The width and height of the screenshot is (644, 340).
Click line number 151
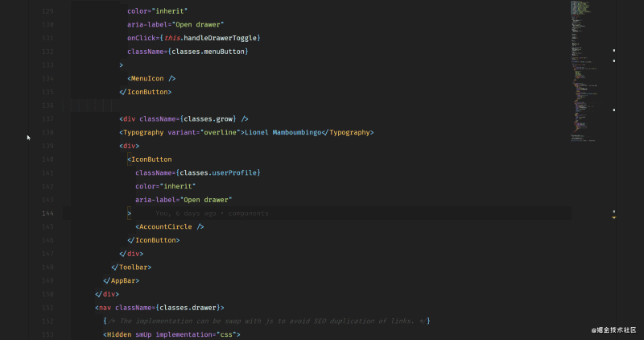point(47,308)
